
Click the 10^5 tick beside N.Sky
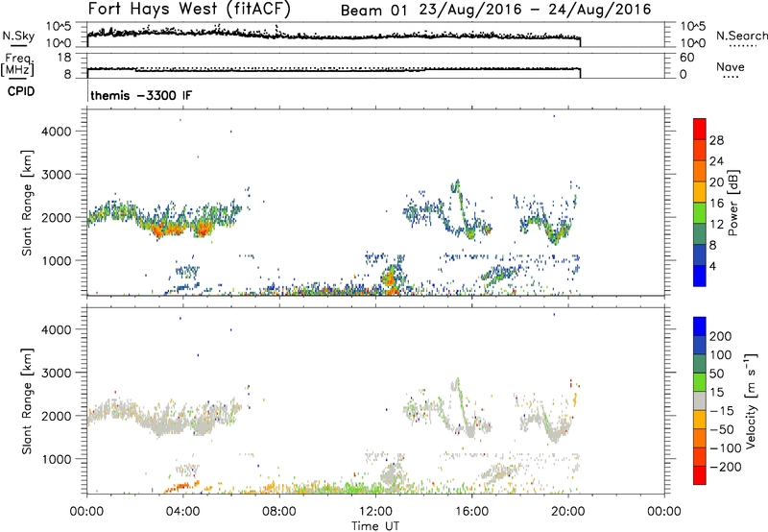click(59, 27)
